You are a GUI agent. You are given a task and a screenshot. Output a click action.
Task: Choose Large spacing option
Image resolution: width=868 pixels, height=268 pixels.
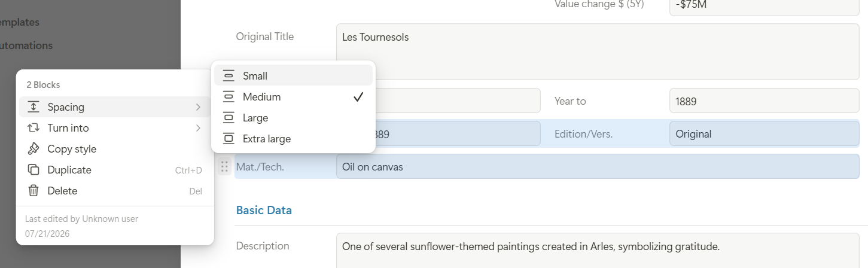click(293, 118)
